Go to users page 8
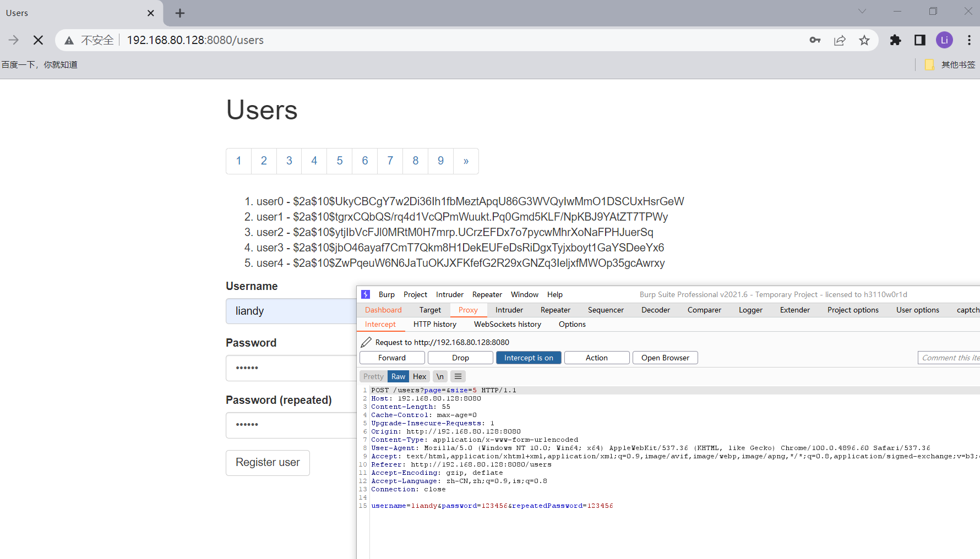Image resolution: width=980 pixels, height=559 pixels. point(416,161)
